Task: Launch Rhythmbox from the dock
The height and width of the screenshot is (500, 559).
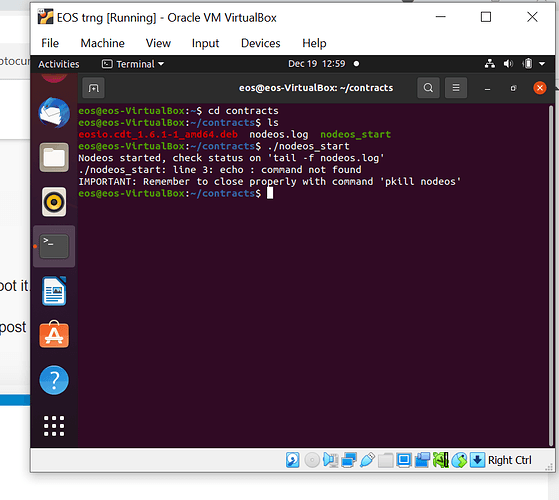Action: coord(54,202)
